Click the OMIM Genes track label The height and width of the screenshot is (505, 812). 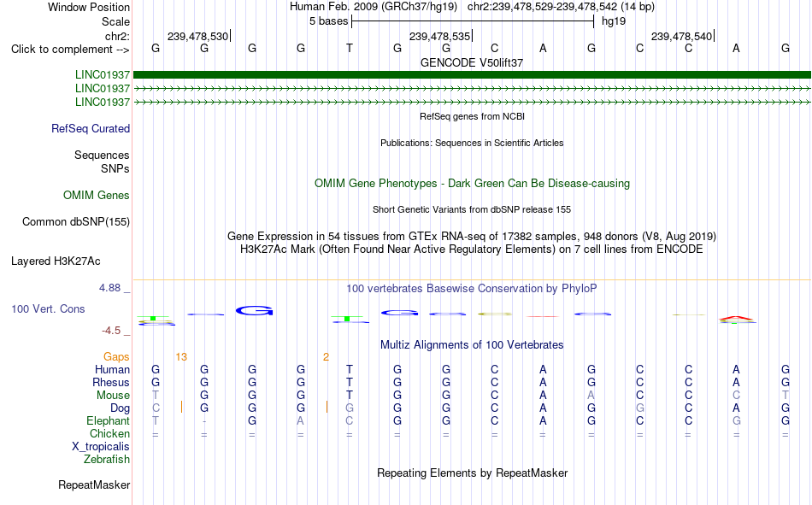[97, 196]
